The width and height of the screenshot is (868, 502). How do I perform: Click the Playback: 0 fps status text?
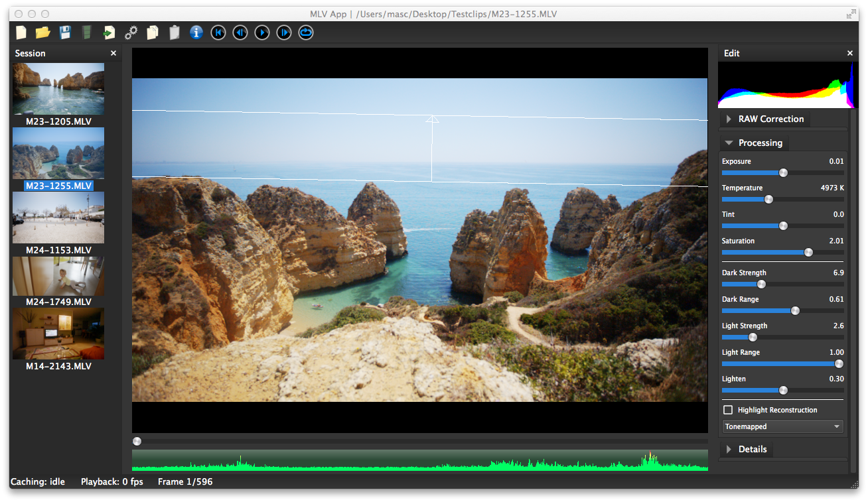[112, 481]
